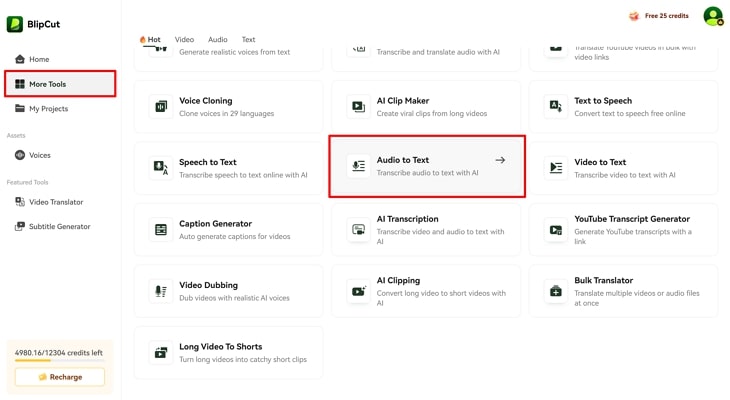Open the Bulk Translator icon
The height and width of the screenshot is (400, 730).
[x=556, y=291]
